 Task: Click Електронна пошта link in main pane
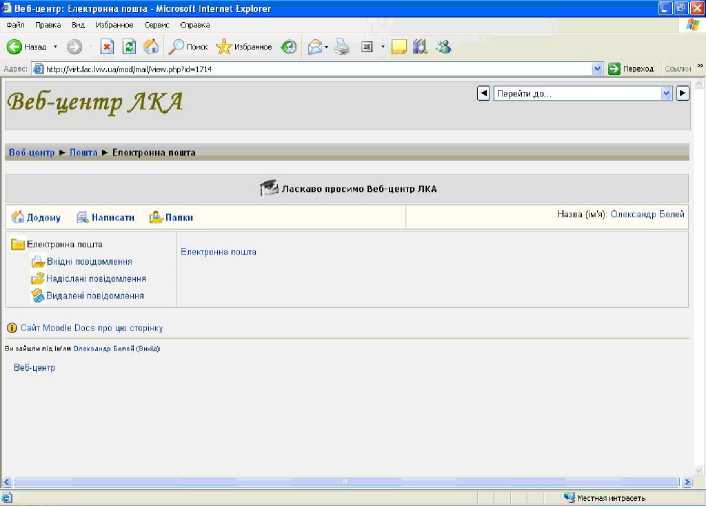pos(218,252)
